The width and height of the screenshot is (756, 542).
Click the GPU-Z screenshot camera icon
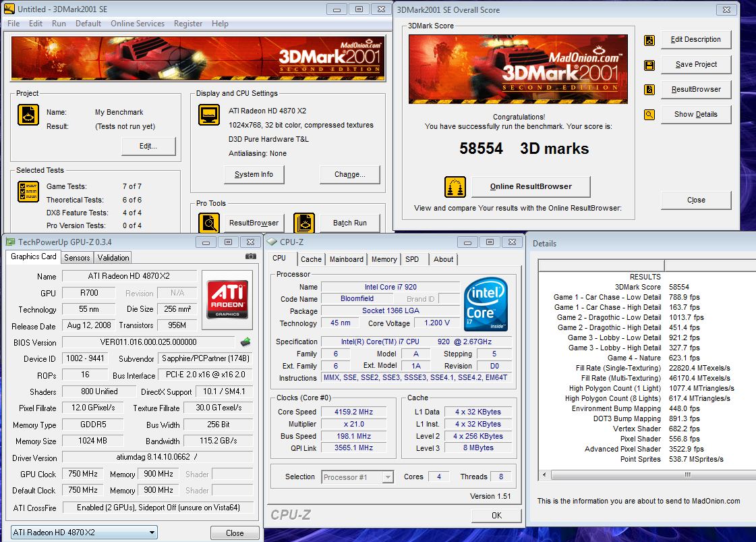click(251, 256)
